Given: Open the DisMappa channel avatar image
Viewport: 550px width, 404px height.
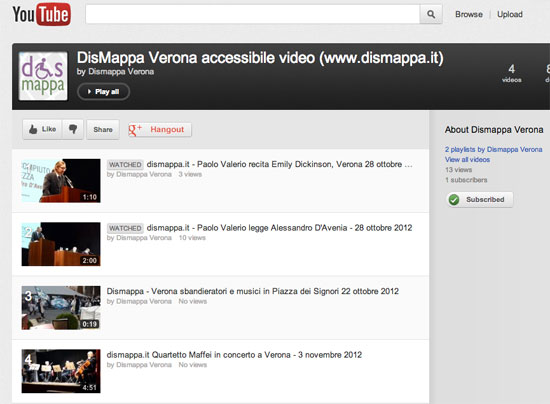Looking at the screenshot, I should tap(43, 76).
